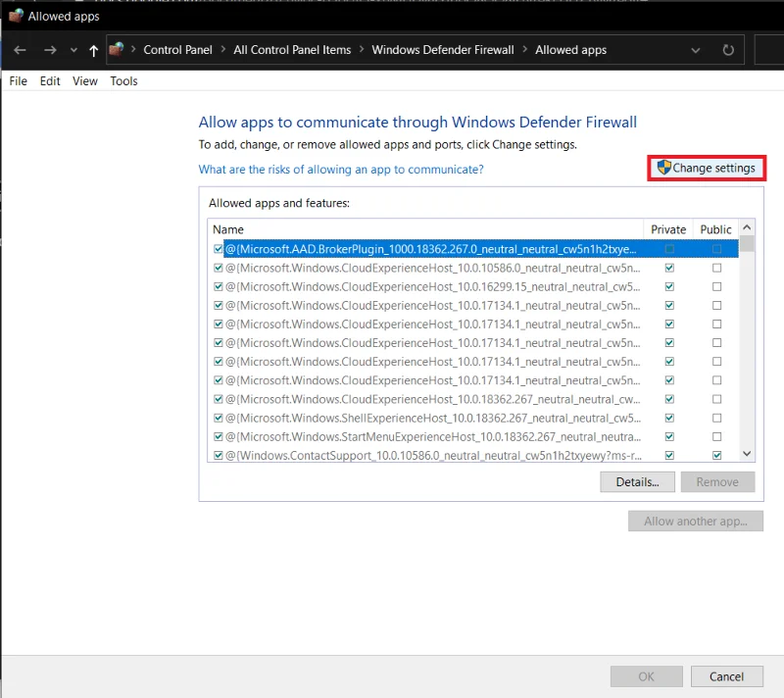Toggle Private checkbox for CloudExperienceHost 10.0.18362.267

(669, 399)
